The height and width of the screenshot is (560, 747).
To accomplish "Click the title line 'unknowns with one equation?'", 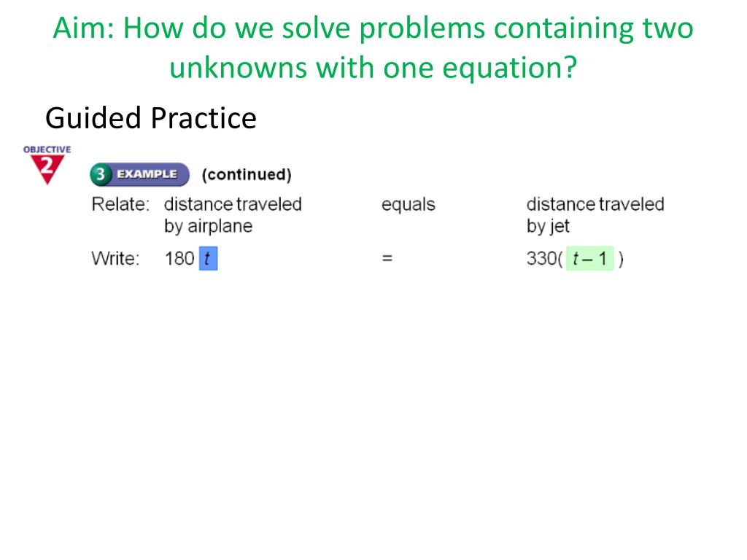I will (x=373, y=67).
